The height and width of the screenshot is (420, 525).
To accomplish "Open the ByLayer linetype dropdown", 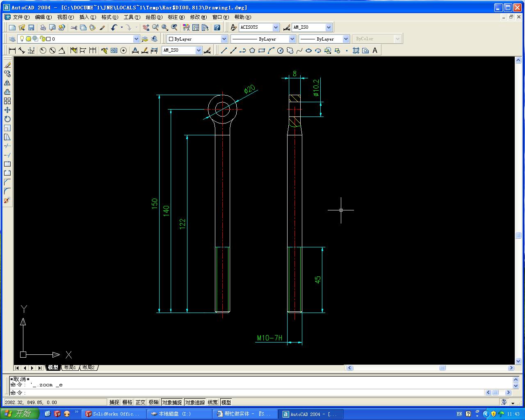I will [292, 39].
